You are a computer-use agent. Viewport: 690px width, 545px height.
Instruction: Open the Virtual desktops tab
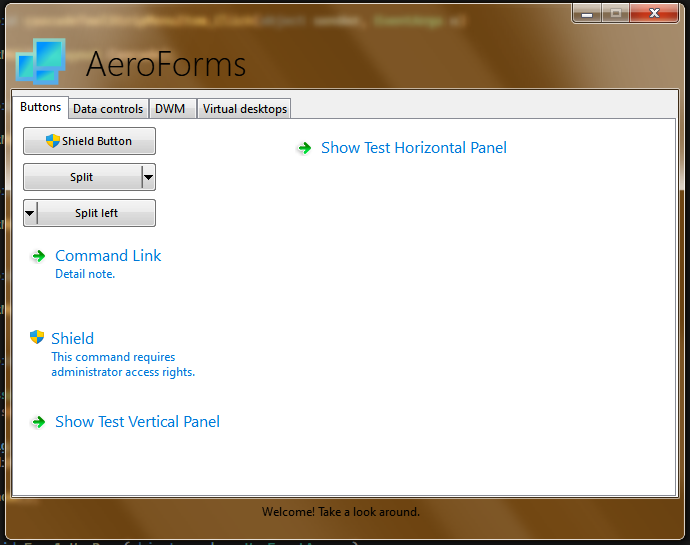[x=245, y=109]
